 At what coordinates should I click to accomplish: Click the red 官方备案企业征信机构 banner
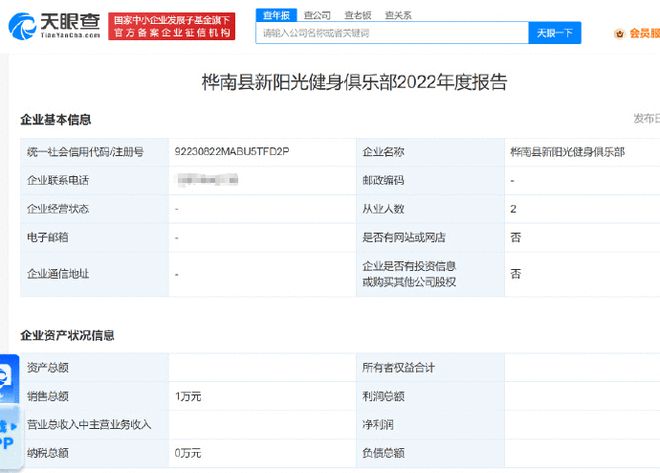coord(172,26)
